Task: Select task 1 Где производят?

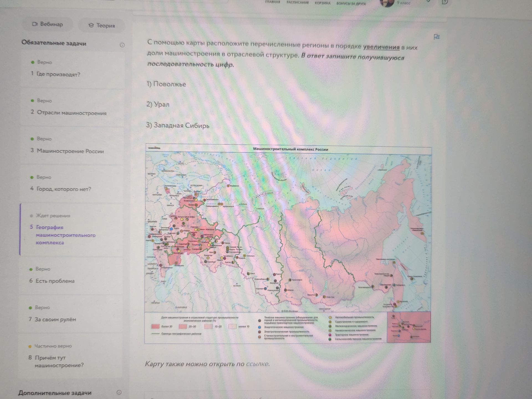Action: coord(72,70)
